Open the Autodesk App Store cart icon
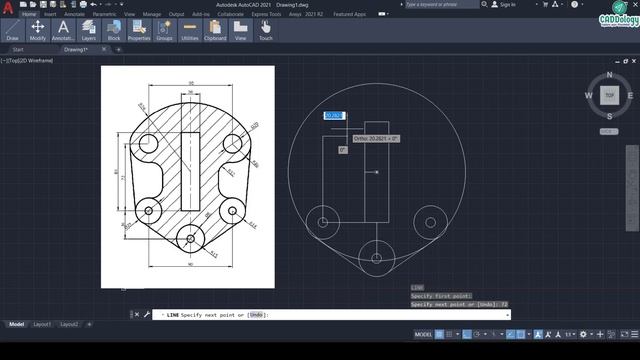Viewport: 640px width, 360px height. [545, 4]
